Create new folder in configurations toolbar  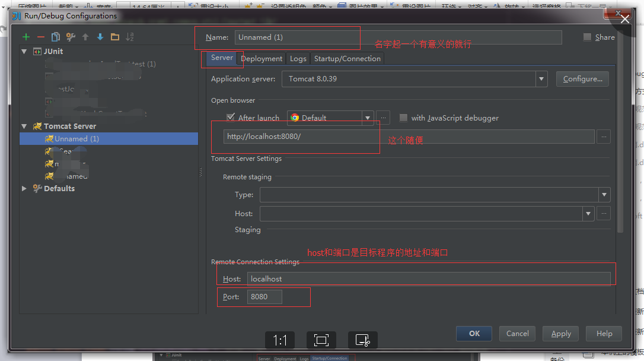click(x=115, y=37)
